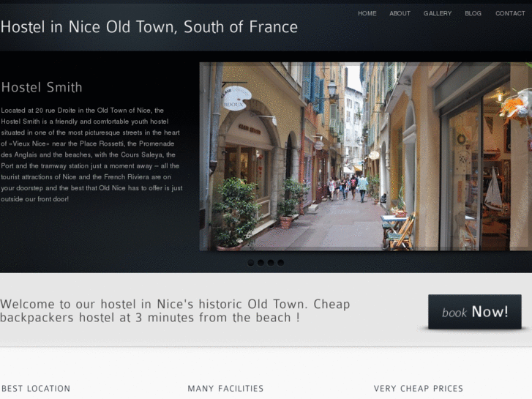Open the GALLERY menu link

pyautogui.click(x=438, y=13)
